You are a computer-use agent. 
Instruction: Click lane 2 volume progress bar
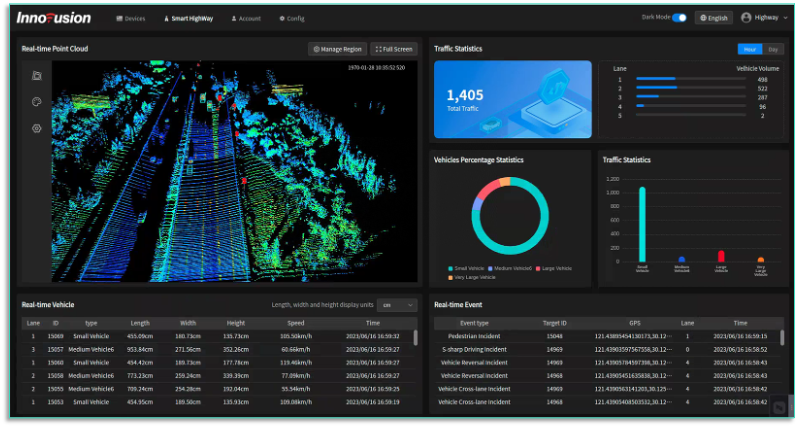691,88
